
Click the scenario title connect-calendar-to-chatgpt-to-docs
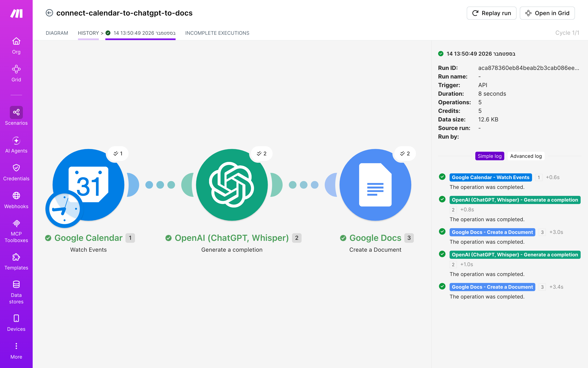124,13
